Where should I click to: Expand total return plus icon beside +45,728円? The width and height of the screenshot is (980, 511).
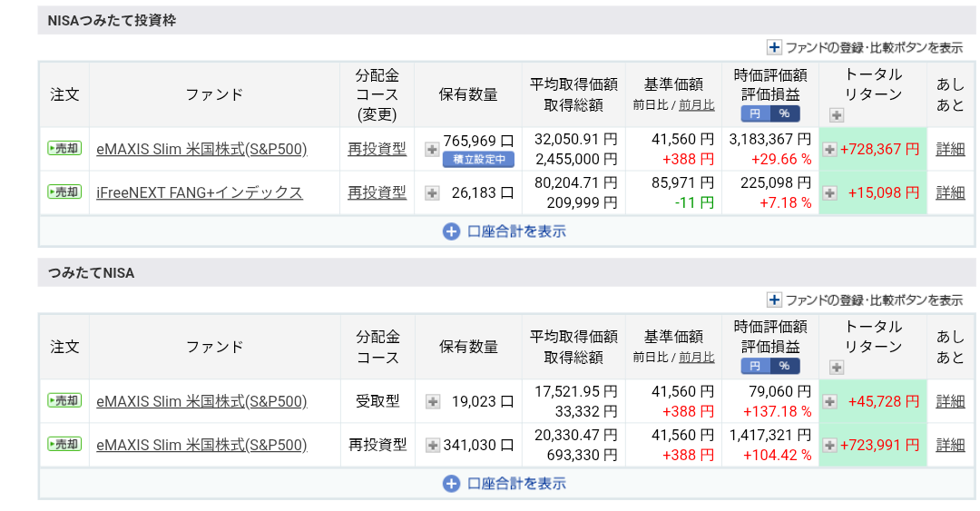829,401
